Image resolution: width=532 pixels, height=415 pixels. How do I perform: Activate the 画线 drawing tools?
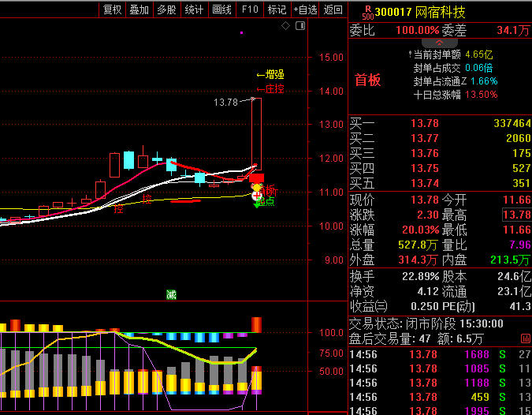click(221, 9)
